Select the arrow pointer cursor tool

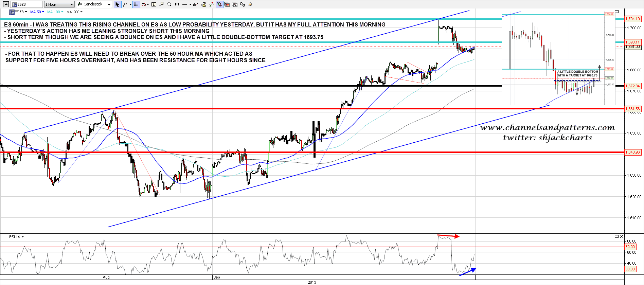click(x=117, y=4)
